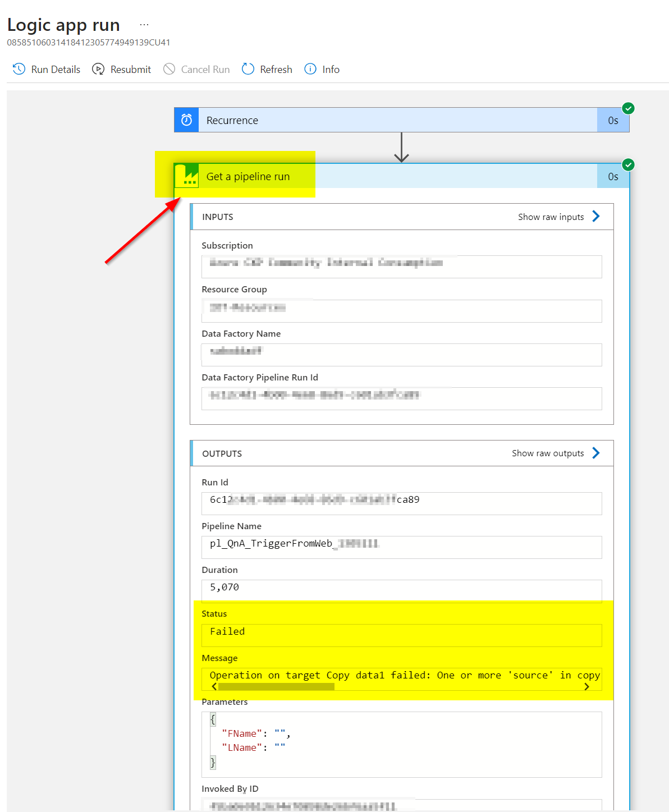Click the Cancel Run icon
This screenshot has width=669, height=812.
[169, 69]
